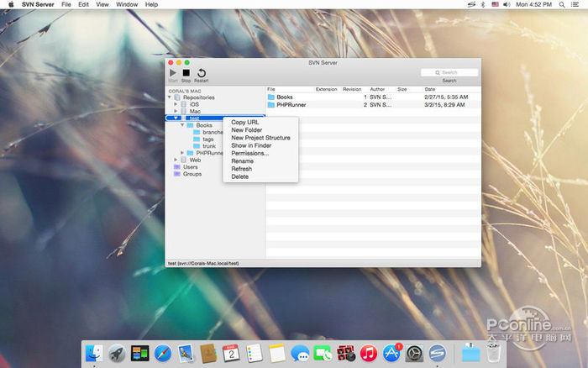Sort file list by Date column
This screenshot has width=588, height=368.
(x=430, y=89)
